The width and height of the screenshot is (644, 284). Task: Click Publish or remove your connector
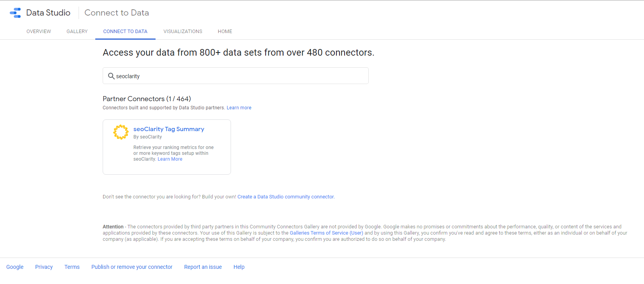click(132, 267)
